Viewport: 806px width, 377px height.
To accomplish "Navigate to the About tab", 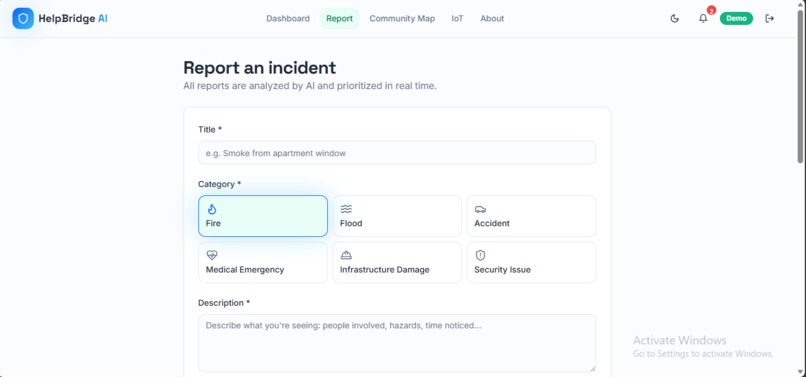I will tap(492, 19).
